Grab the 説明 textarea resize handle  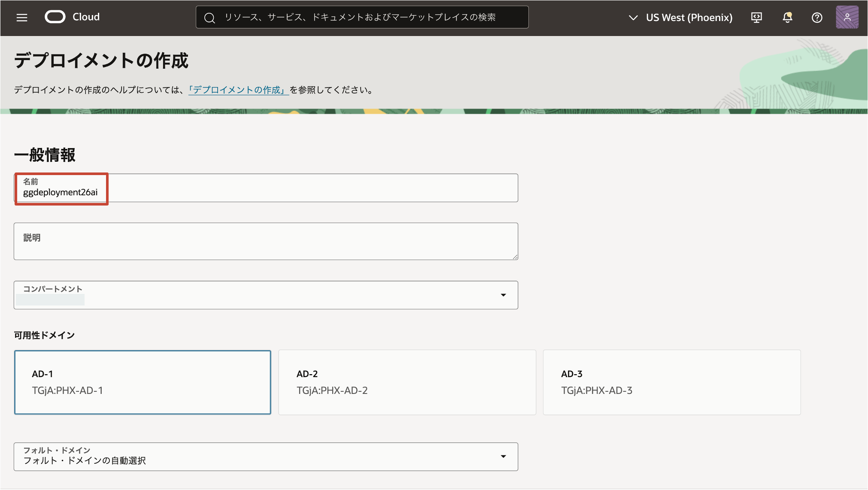[x=515, y=257]
